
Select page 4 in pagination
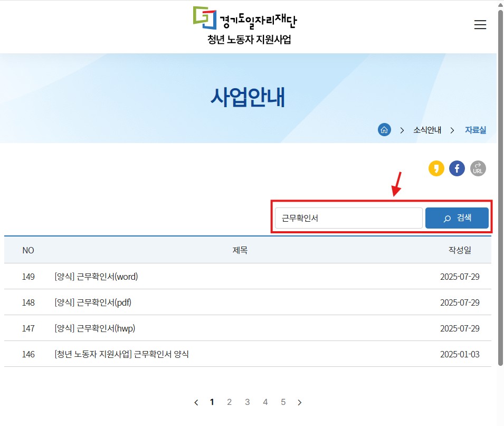click(x=265, y=402)
